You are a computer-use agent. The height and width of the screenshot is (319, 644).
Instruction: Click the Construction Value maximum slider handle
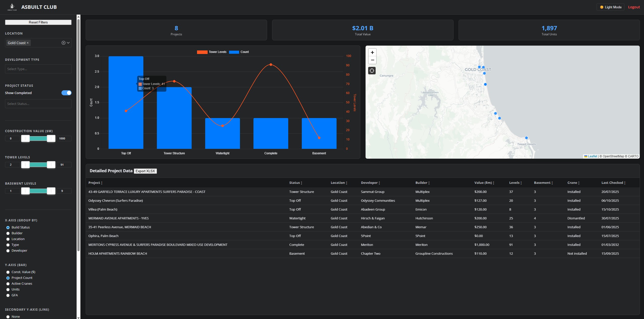51,138
